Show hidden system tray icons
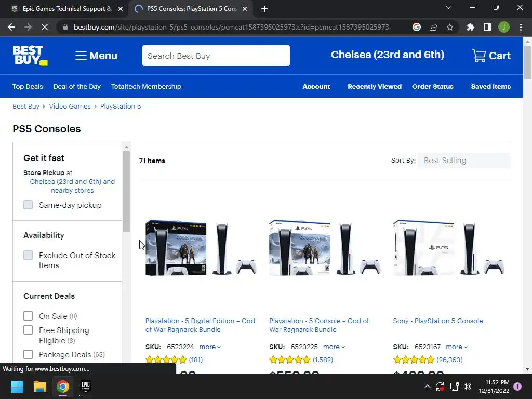 (428, 386)
